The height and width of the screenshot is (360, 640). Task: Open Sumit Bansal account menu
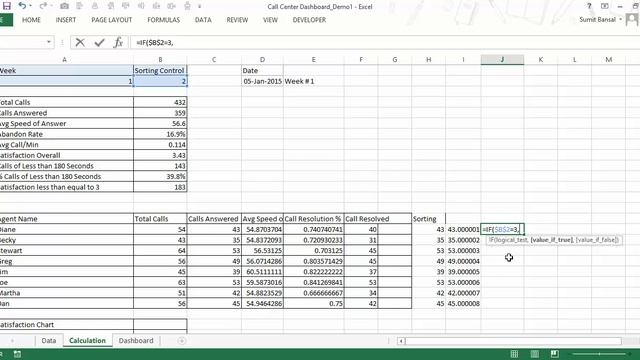point(601,20)
